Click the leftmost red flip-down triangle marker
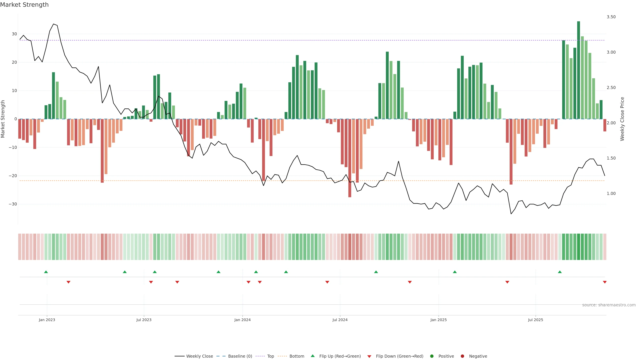The width and height of the screenshot is (644, 362). pyautogui.click(x=68, y=282)
